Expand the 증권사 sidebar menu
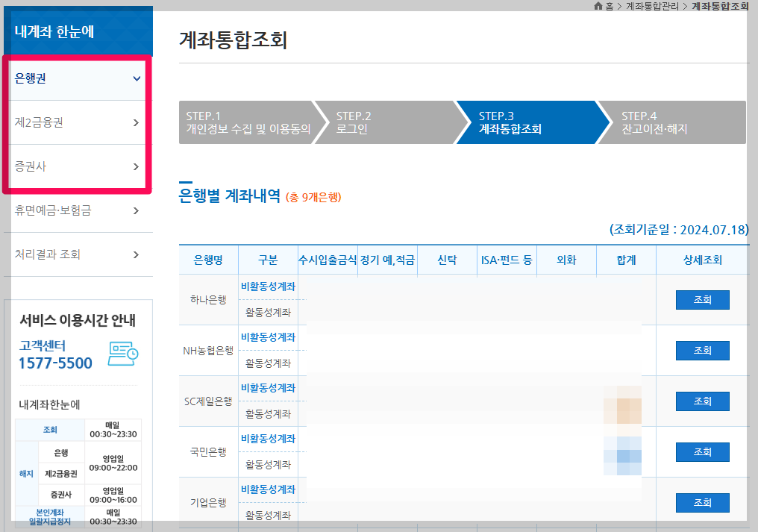The height and width of the screenshot is (532, 758). pyautogui.click(x=77, y=166)
